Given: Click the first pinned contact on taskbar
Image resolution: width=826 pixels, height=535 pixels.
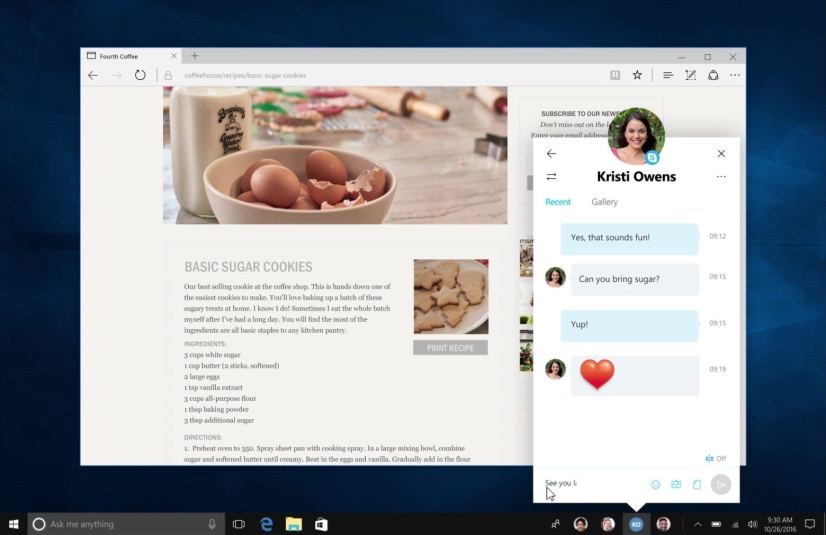Looking at the screenshot, I should click(x=581, y=524).
